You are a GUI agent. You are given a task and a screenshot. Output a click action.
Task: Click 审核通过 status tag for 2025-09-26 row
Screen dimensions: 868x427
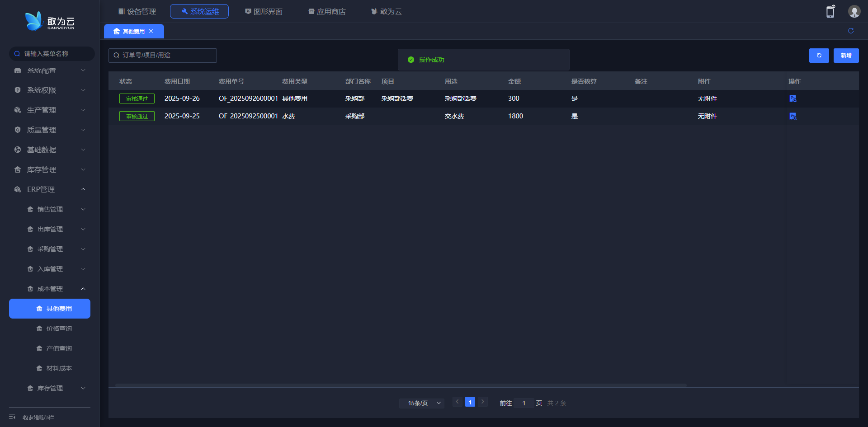[x=137, y=99]
